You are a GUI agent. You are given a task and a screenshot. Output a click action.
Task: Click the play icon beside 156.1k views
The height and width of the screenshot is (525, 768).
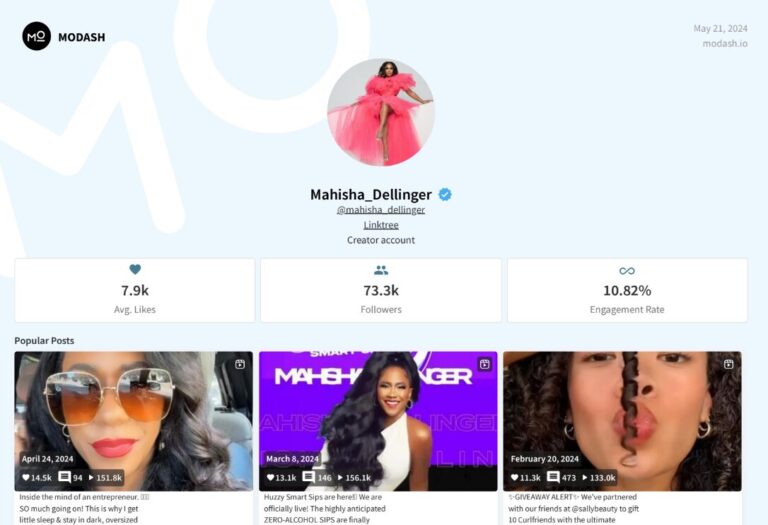pyautogui.click(x=340, y=477)
